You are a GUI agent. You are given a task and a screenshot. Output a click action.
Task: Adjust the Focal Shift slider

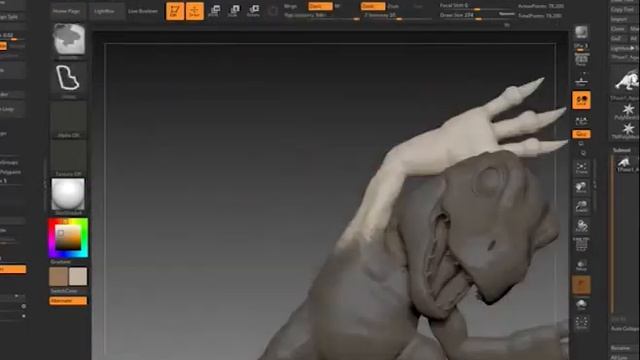click(476, 6)
